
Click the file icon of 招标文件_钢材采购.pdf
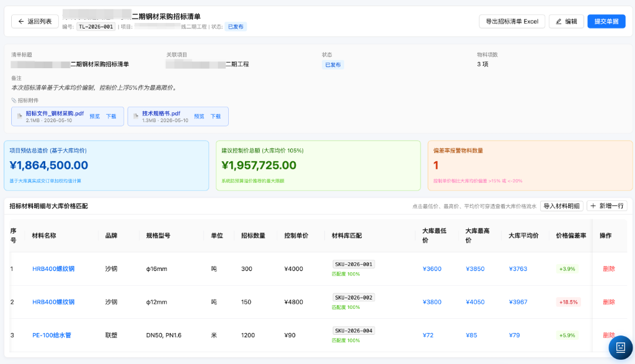[x=19, y=116]
